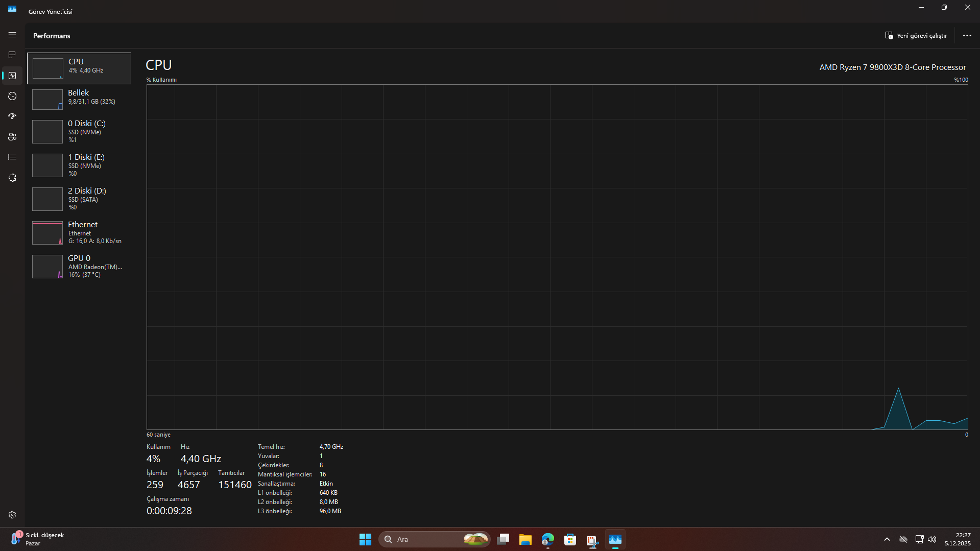This screenshot has width=980, height=551.
Task: Open Users icon in sidebar
Action: [12, 137]
